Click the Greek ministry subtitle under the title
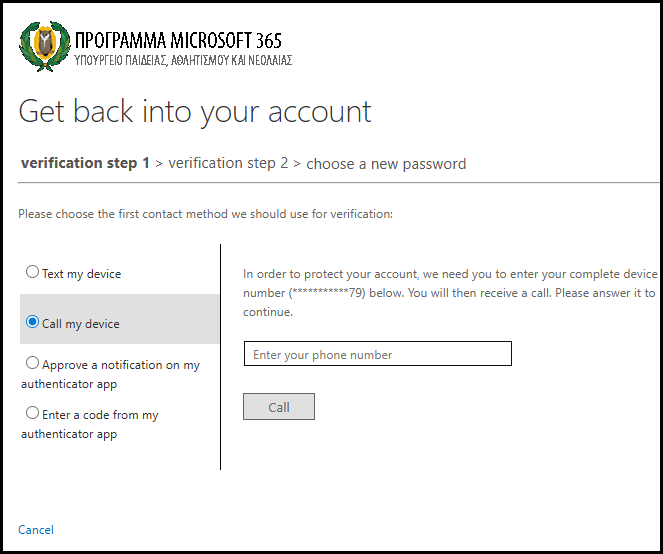The height and width of the screenshot is (554, 663). coord(182,60)
